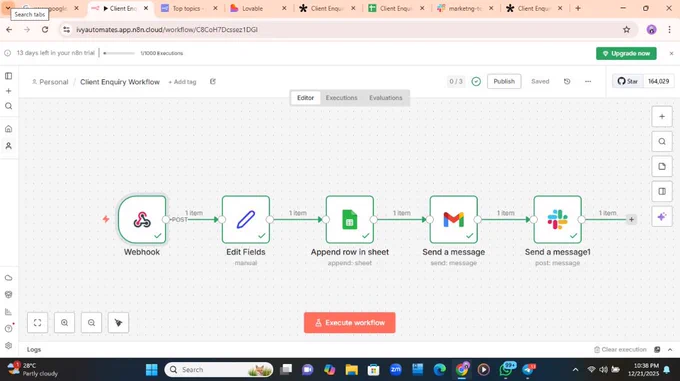Click the Windows taskbar search box
Viewport: 680px width, 381px height.
click(x=219, y=370)
